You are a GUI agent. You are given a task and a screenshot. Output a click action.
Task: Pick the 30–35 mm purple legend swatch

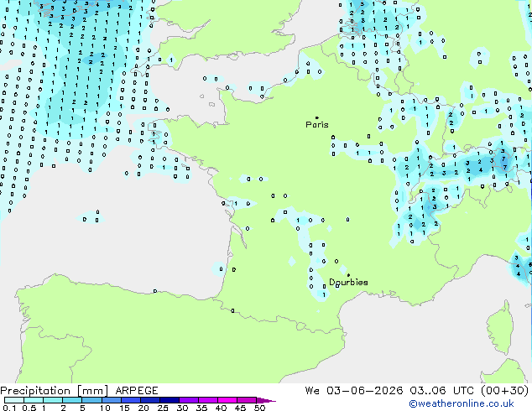189,400
